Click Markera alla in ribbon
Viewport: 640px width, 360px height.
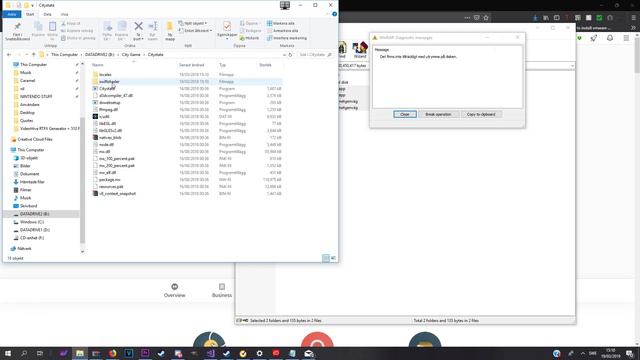pos(280,23)
